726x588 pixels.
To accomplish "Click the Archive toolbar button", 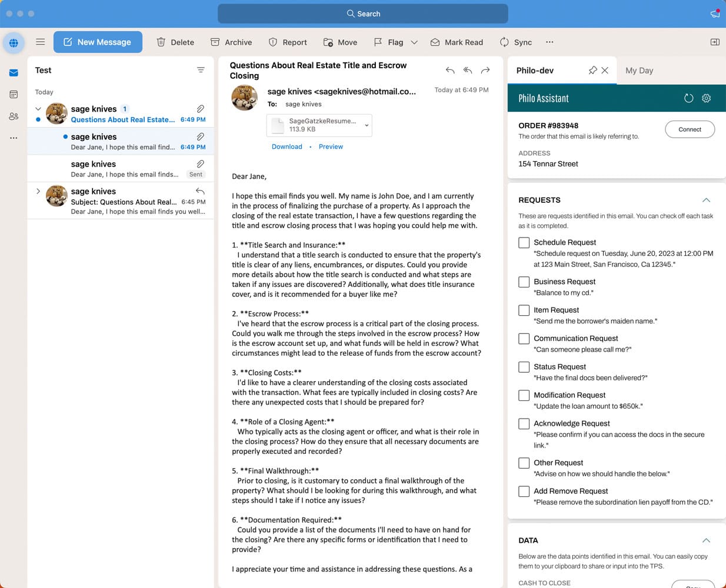I will [x=231, y=42].
